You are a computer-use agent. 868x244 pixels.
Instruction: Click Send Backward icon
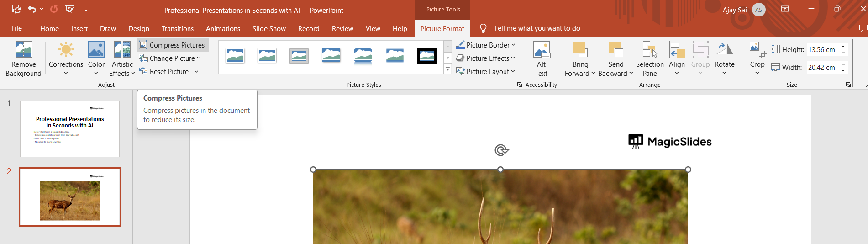[615, 49]
